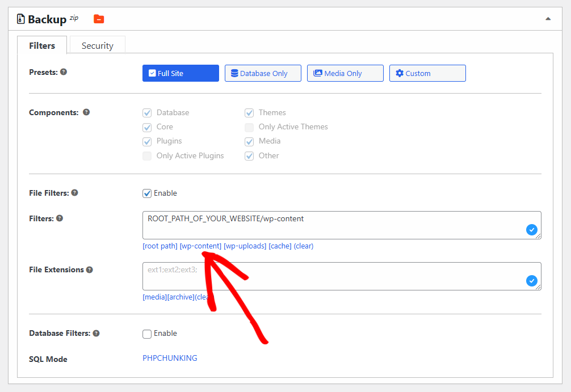
Task: Choose the Database Only preset
Action: [263, 73]
